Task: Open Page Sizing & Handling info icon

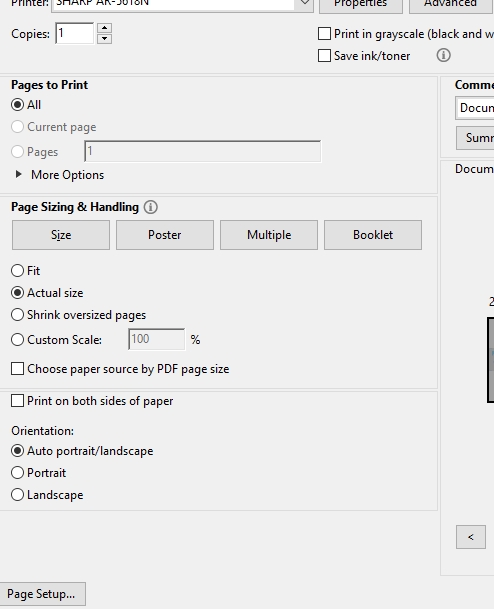Action: 151,207
